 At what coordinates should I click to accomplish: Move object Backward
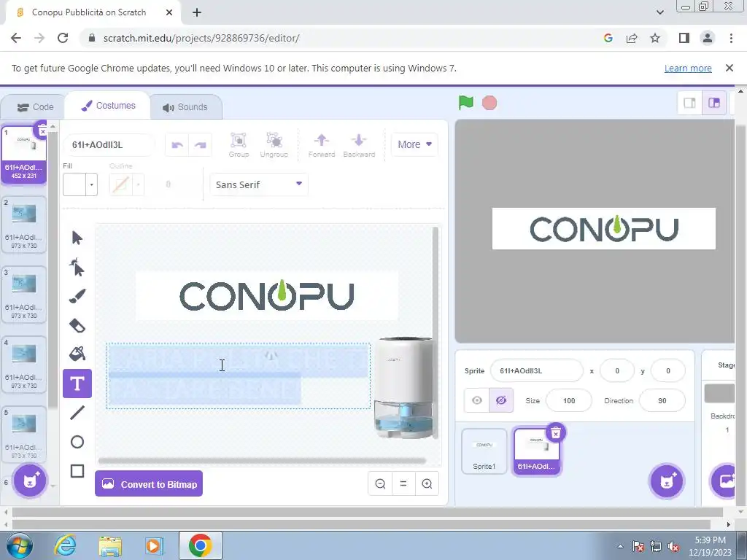359,145
